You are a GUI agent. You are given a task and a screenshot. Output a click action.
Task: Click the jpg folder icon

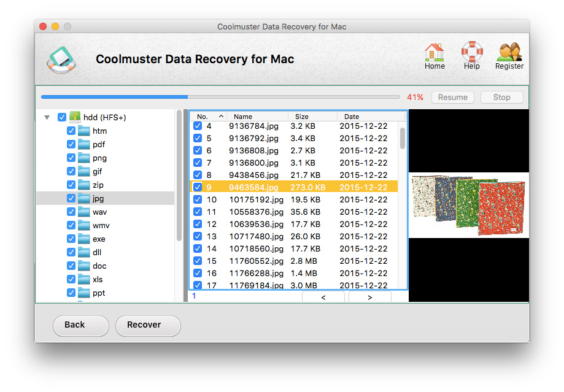(84, 199)
